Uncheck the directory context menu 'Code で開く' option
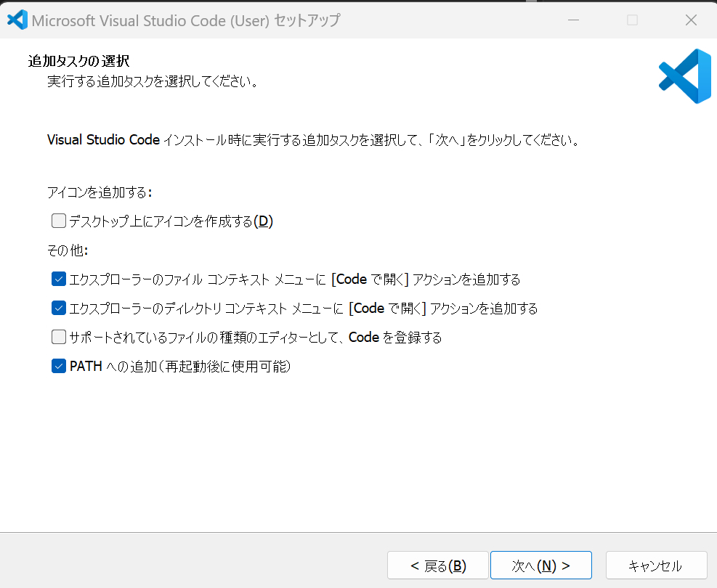The image size is (717, 588). (59, 309)
